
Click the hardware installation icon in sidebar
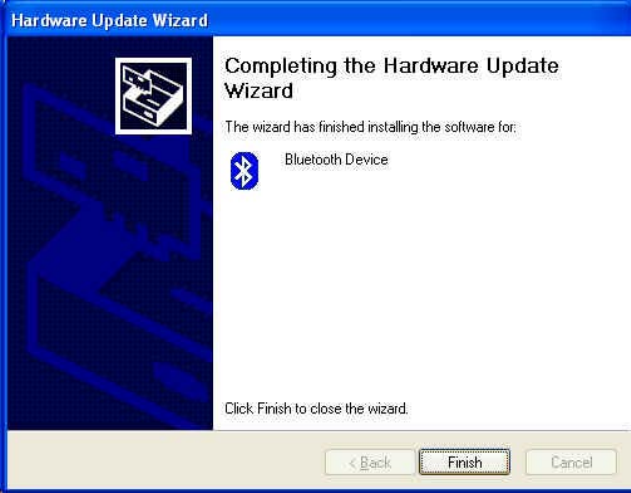coord(153,96)
